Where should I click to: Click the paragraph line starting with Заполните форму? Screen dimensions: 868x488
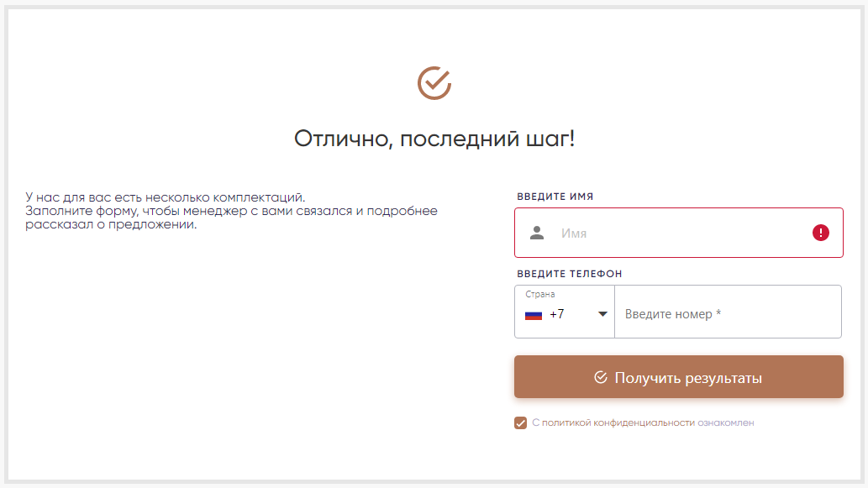pos(231,211)
